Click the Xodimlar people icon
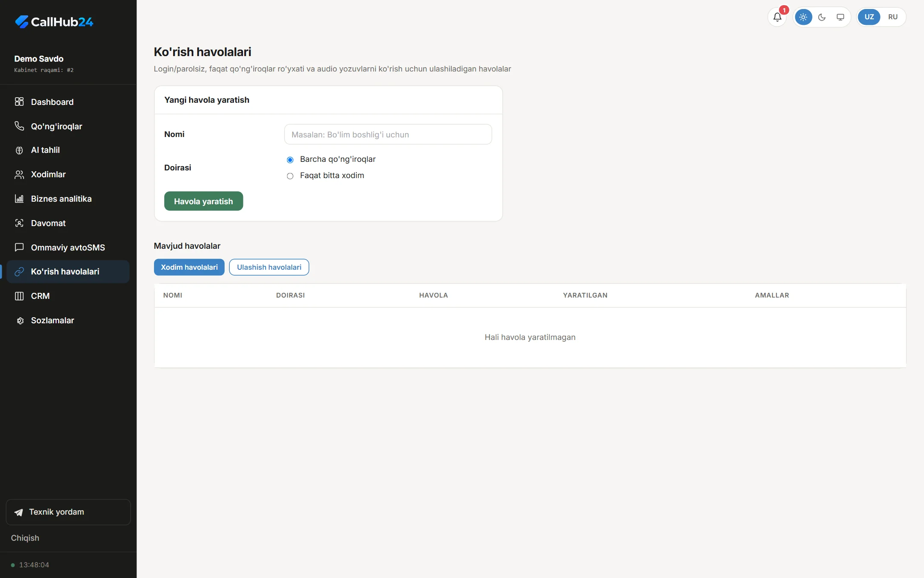This screenshot has width=924, height=578. [x=19, y=174]
